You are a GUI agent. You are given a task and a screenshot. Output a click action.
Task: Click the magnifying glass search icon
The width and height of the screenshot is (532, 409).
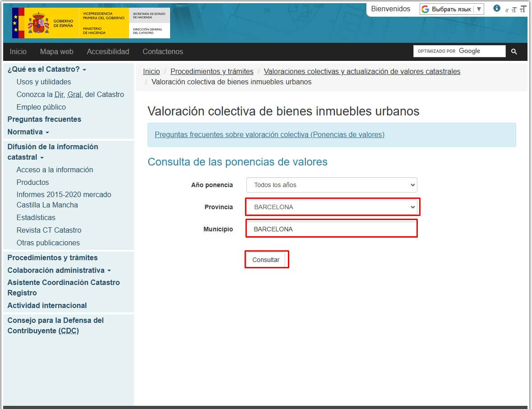tap(514, 51)
